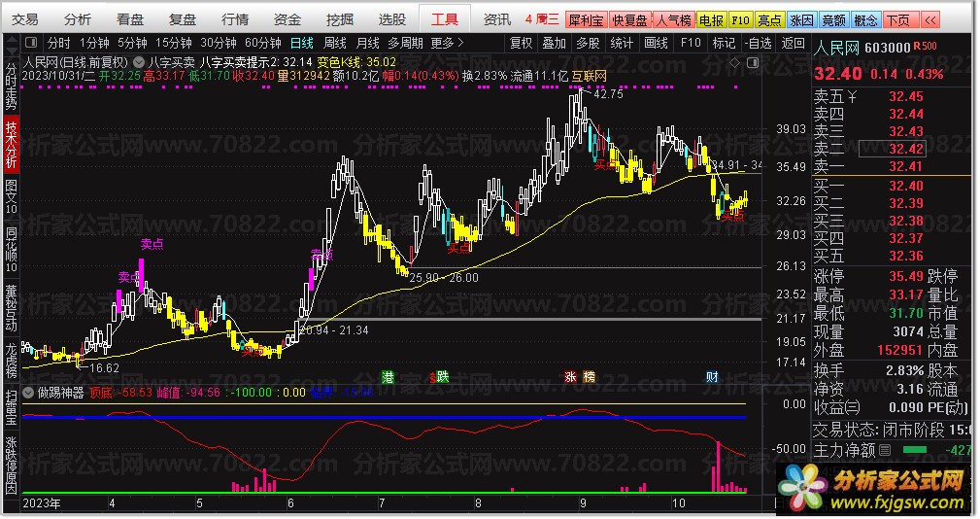Click the yellow F10 button in top bar
980x519 pixels.
point(740,20)
